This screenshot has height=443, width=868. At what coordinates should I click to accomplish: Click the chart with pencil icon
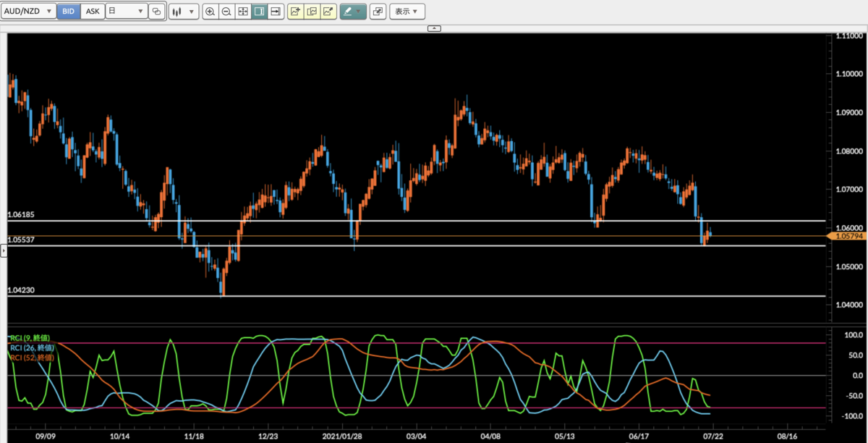coord(328,12)
